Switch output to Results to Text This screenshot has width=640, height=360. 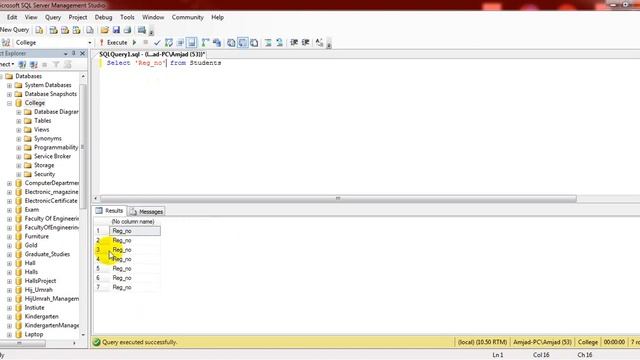[x=231, y=42]
